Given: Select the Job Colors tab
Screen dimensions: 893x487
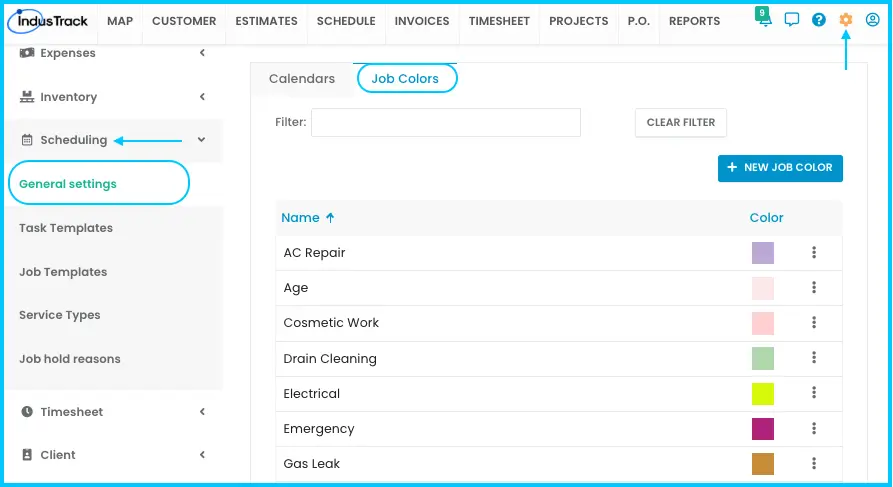Looking at the screenshot, I should click(x=405, y=79).
